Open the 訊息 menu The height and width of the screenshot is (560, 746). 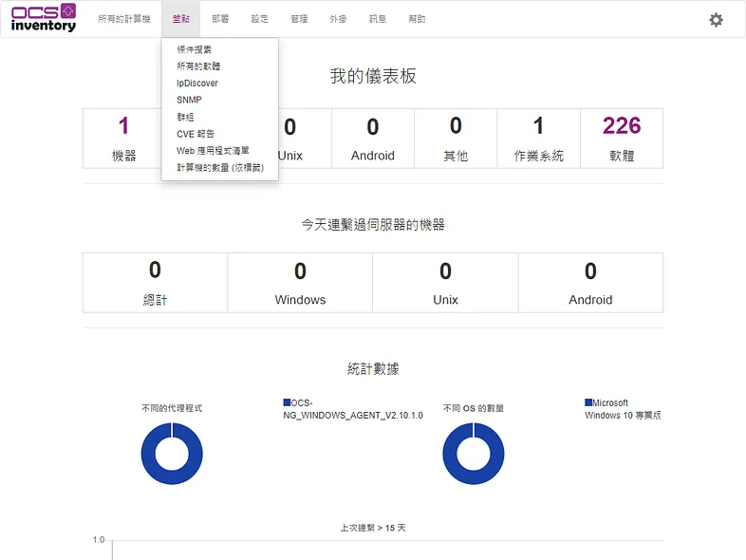(378, 19)
